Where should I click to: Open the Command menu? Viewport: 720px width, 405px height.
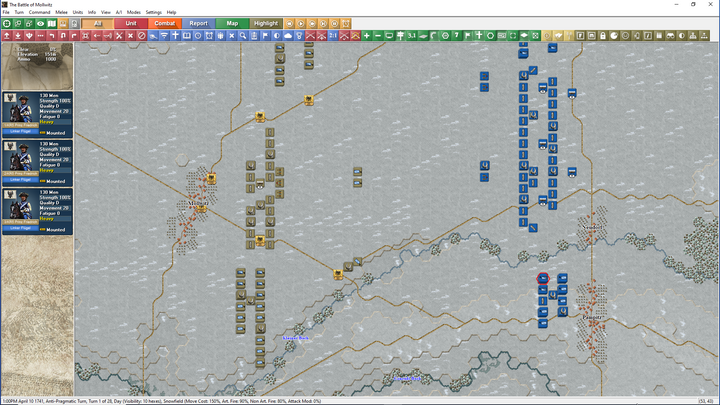[39, 12]
